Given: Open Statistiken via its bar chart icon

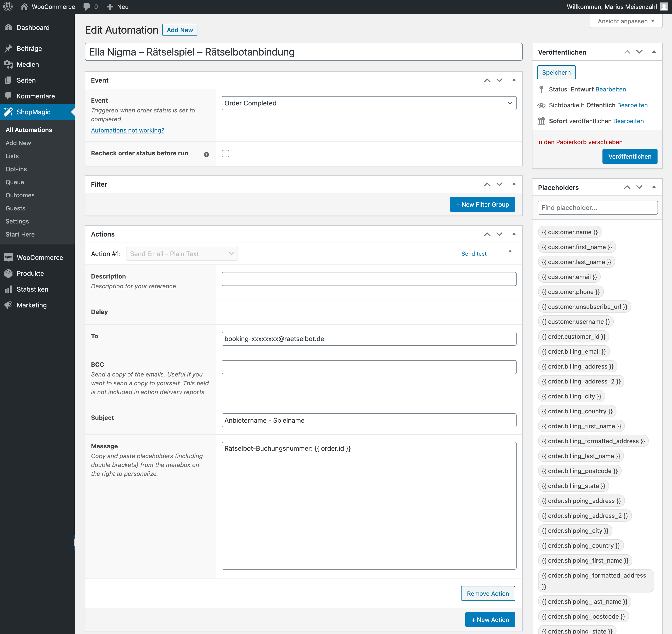Looking at the screenshot, I should pos(9,289).
